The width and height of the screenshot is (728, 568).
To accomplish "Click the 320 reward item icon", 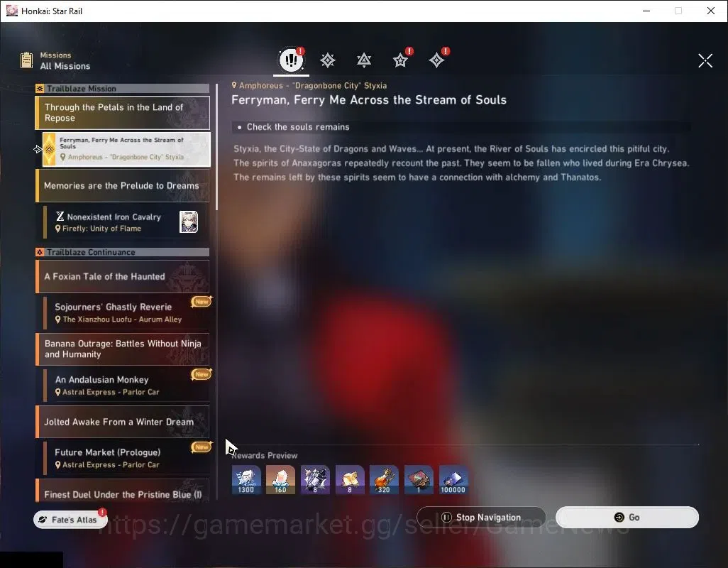I will pos(384,479).
